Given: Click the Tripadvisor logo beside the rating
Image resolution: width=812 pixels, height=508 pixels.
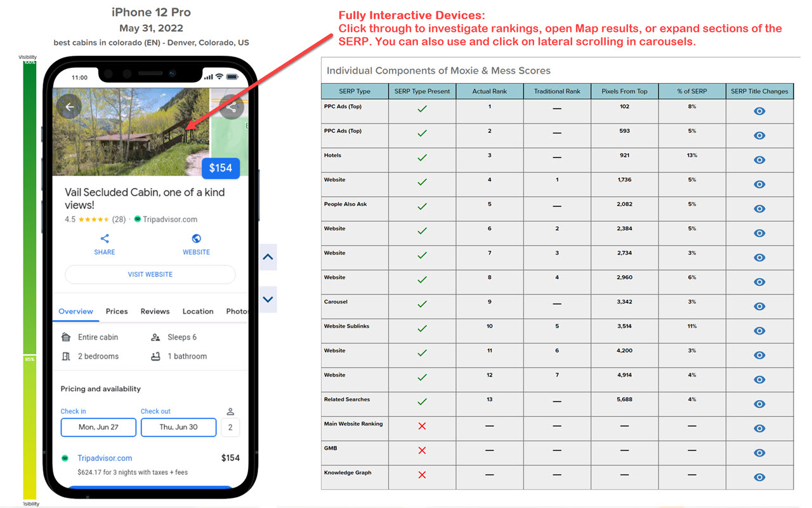Looking at the screenshot, I should click(137, 220).
